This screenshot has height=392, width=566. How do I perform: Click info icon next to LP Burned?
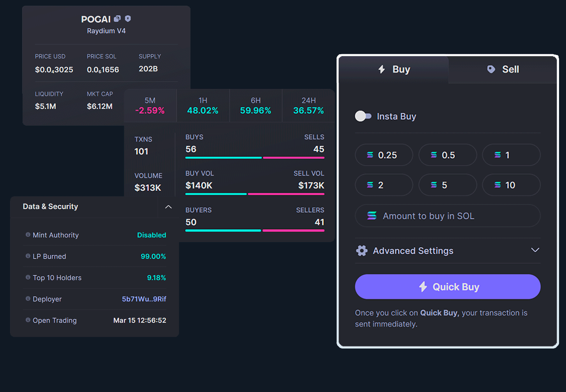(28, 256)
